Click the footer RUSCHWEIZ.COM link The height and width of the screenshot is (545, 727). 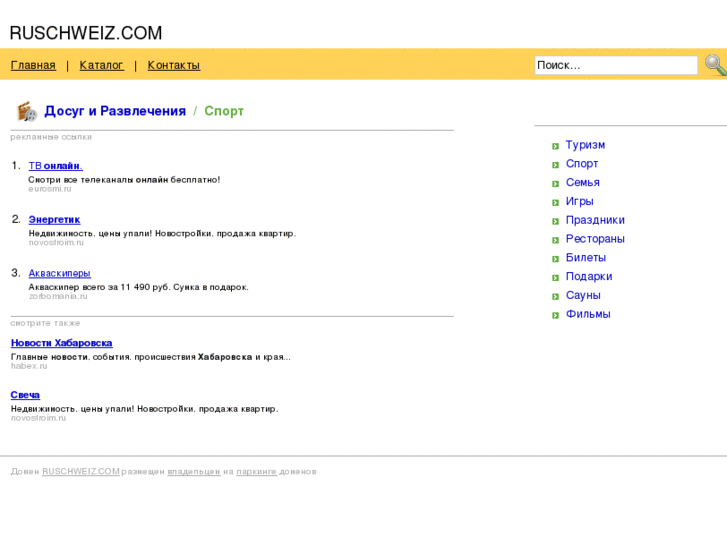[81, 471]
